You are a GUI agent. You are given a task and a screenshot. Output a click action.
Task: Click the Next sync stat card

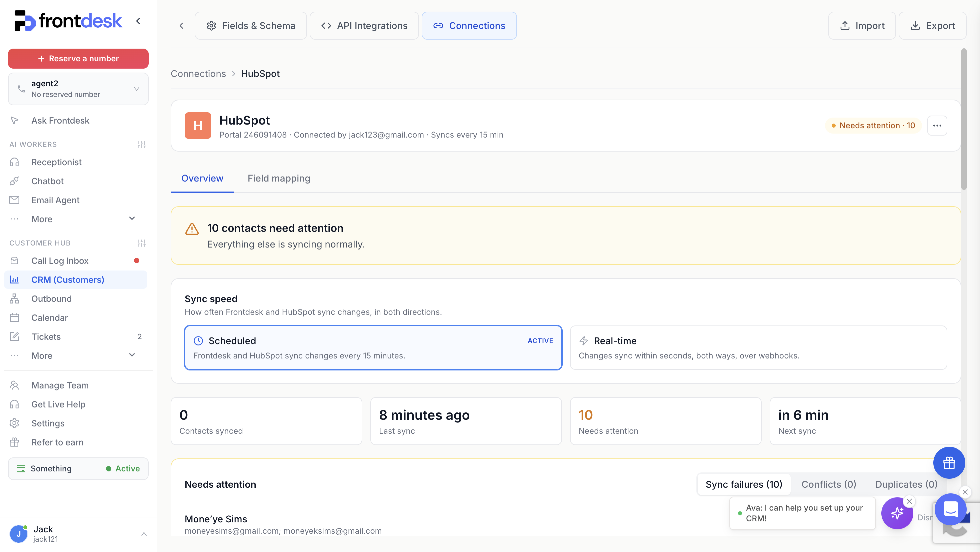[865, 421]
